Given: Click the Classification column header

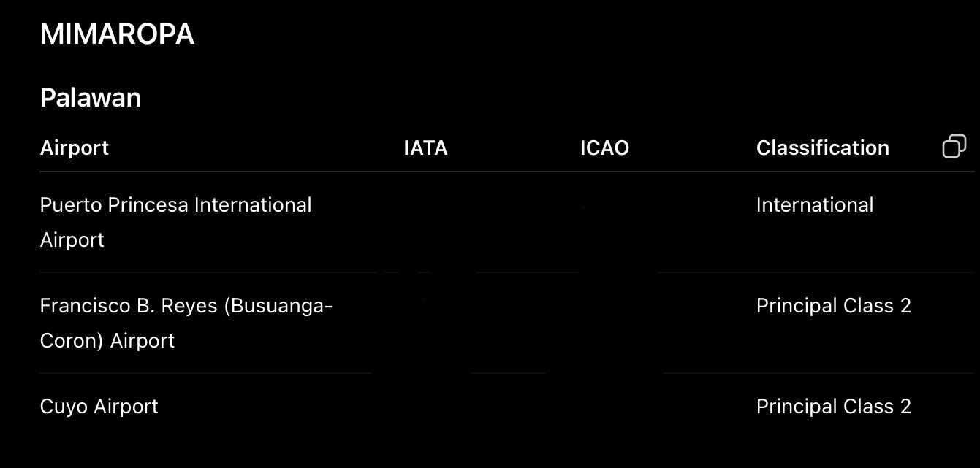Looking at the screenshot, I should click(x=823, y=148).
